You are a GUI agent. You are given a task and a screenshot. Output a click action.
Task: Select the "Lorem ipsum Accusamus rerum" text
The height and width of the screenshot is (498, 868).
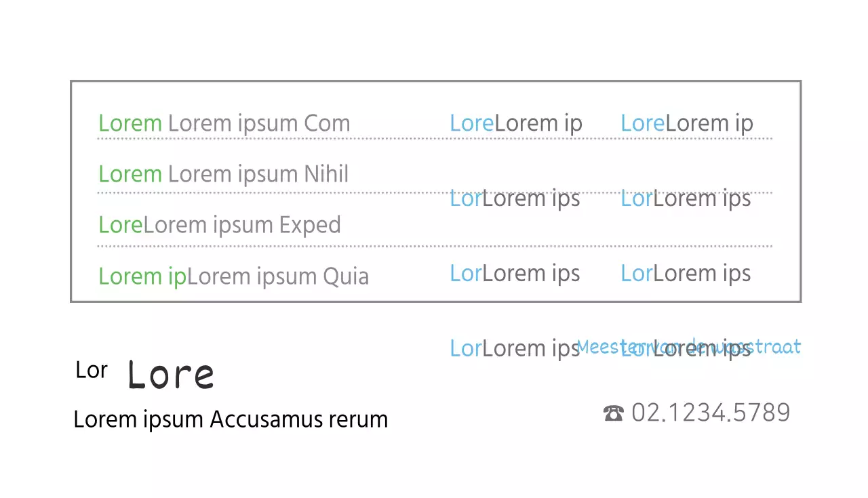[x=231, y=419]
